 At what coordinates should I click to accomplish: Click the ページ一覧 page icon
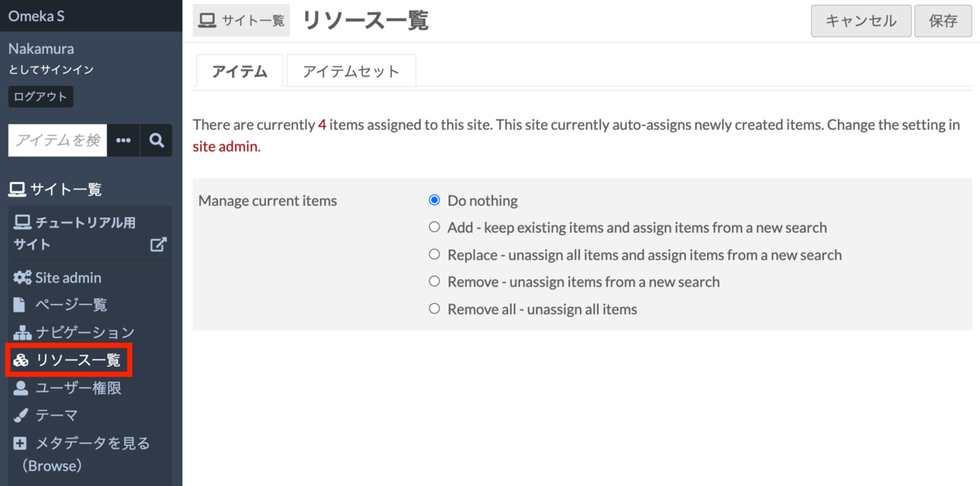click(x=20, y=305)
